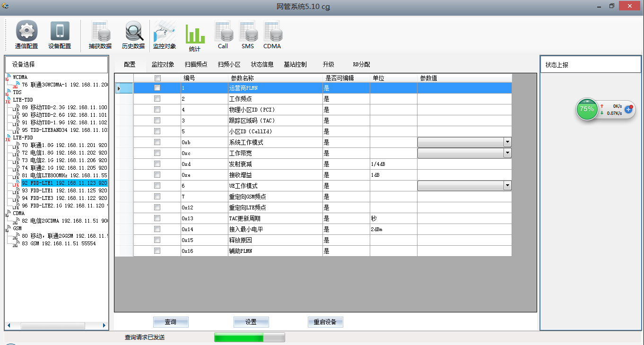Open the 系统工作模式 value dropdown
The image size is (644, 345).
tap(506, 142)
